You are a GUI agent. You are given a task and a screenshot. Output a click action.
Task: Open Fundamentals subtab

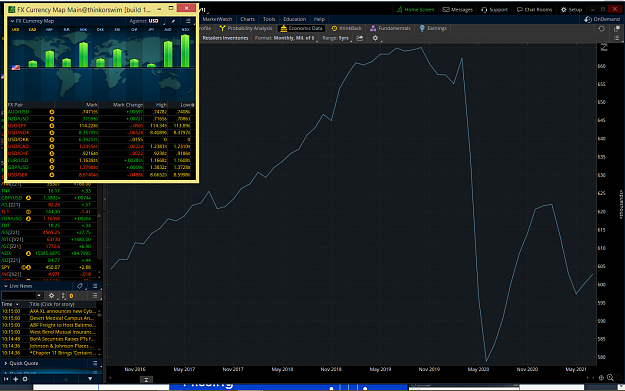tap(390, 28)
